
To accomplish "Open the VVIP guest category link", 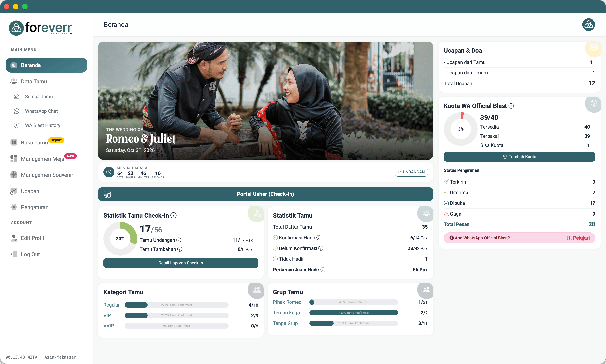I will coord(109,326).
